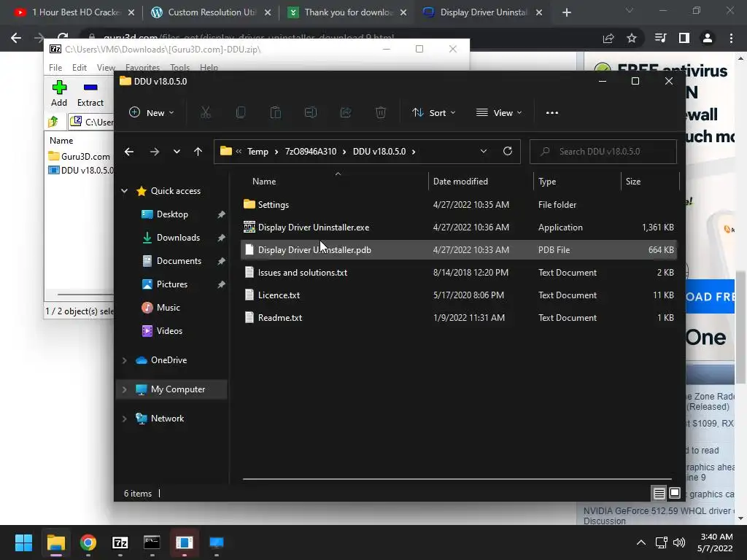Select Documents in Quick access

[x=179, y=261]
